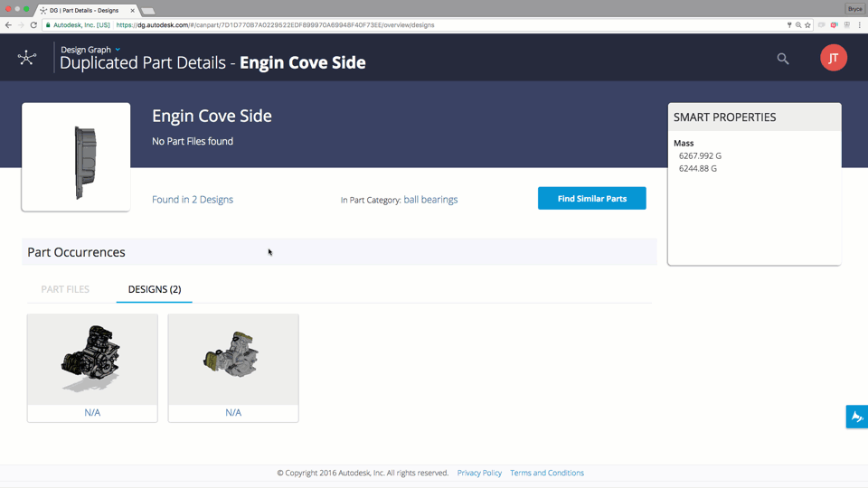Open the grey and yellow engine design thumbnail
The height and width of the screenshot is (488, 868).
coord(233,359)
